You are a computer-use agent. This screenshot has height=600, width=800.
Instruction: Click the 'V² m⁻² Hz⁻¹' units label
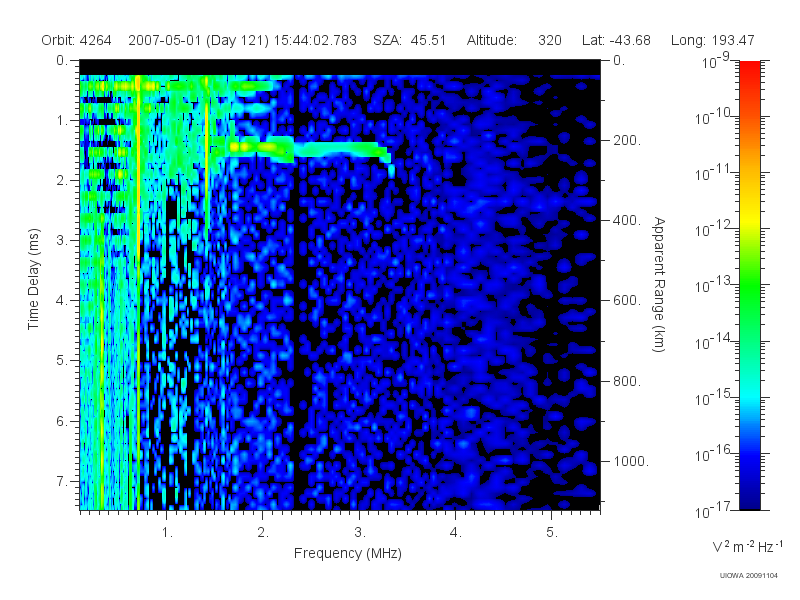pos(747,546)
